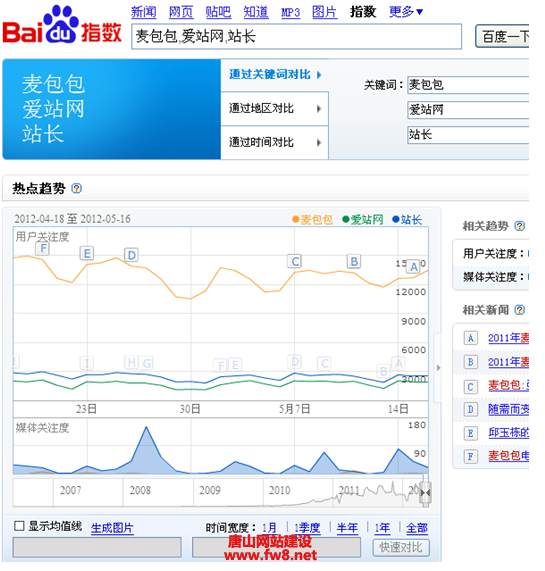Expand 更多 dropdown menu

406,12
